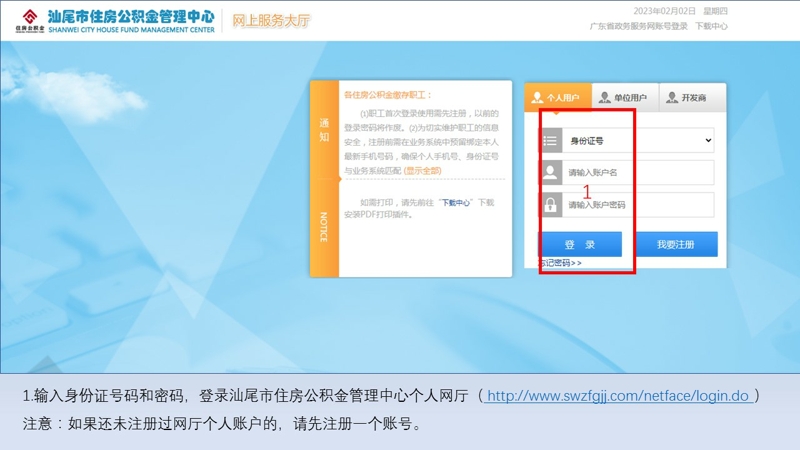
Task: Click the person icon on 单位用户 tab
Action: click(604, 98)
